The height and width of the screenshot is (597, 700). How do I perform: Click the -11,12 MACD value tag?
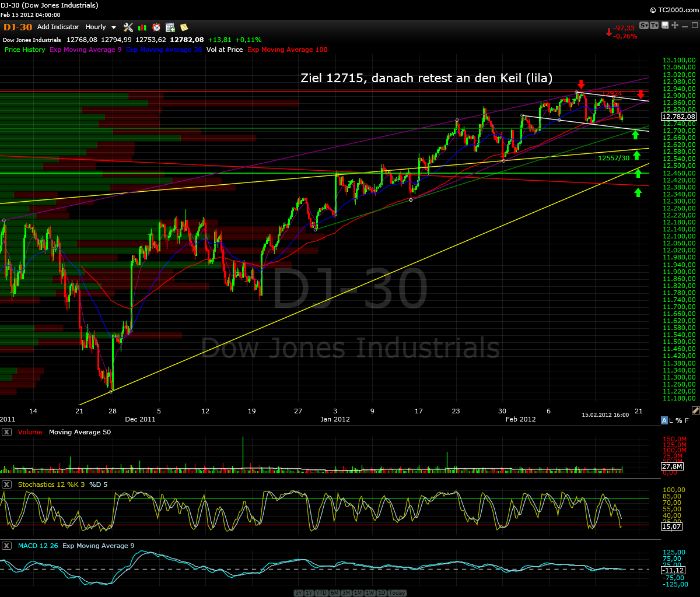point(673,569)
